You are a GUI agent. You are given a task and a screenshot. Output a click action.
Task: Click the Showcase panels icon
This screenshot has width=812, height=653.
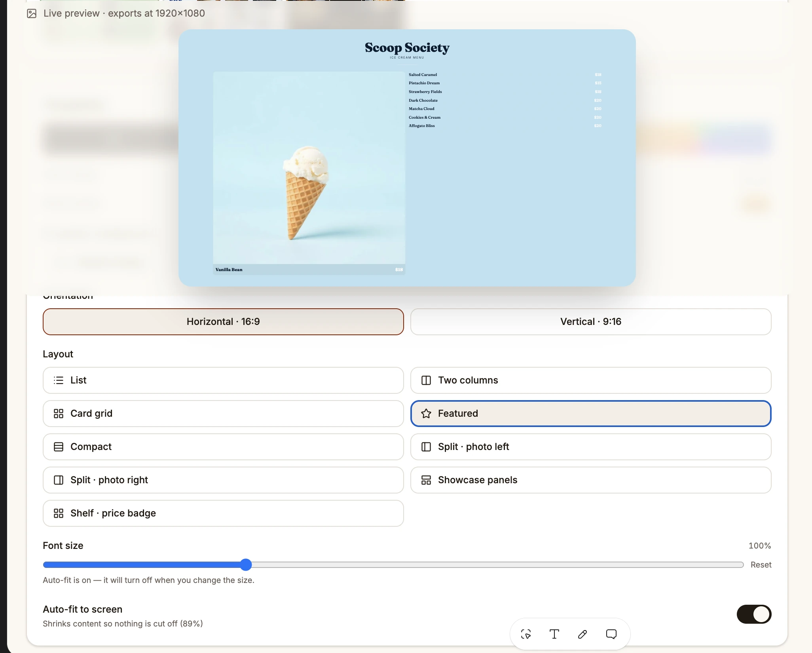coord(426,480)
